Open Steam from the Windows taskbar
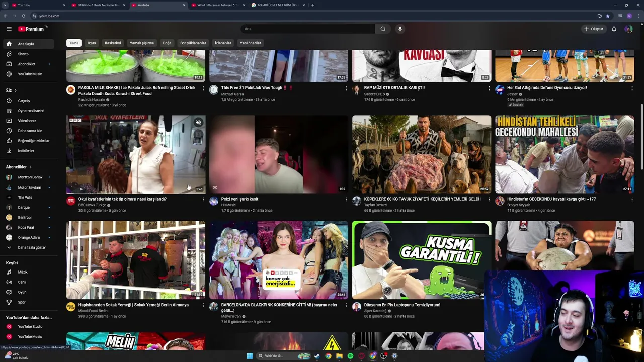The image size is (644, 362). click(317, 356)
